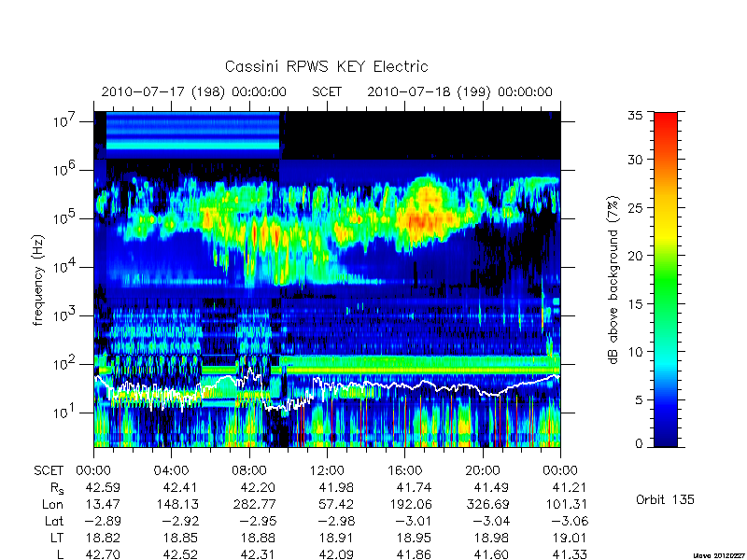Click the LT value 18.95
Image resolution: width=747 pixels, height=560 pixels.
(414, 539)
